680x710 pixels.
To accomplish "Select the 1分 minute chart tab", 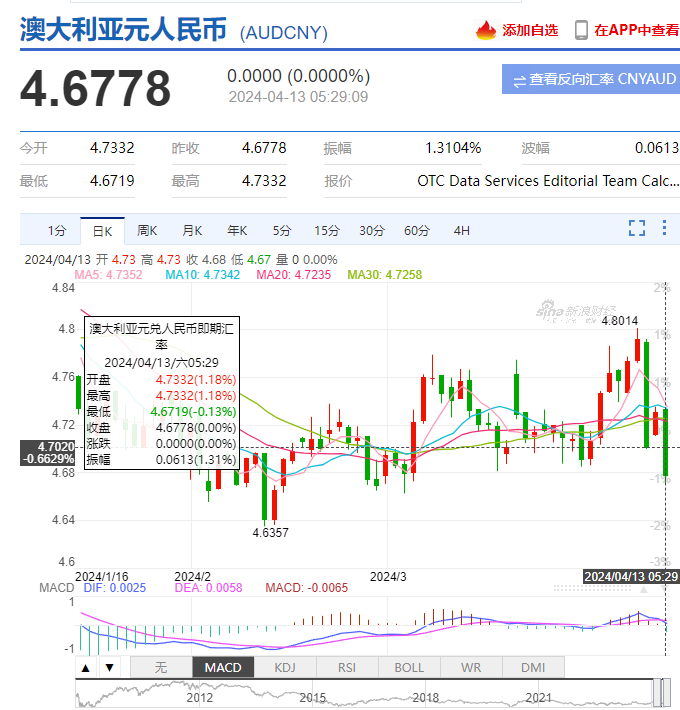I will pyautogui.click(x=57, y=230).
